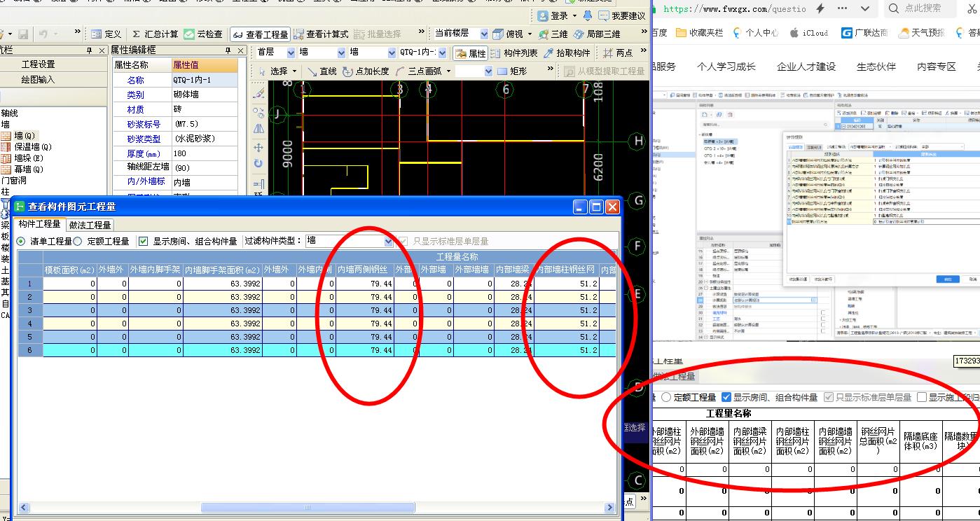Switch to 做法工程量 tab
Viewport: 980px width, 521px height.
click(x=90, y=225)
